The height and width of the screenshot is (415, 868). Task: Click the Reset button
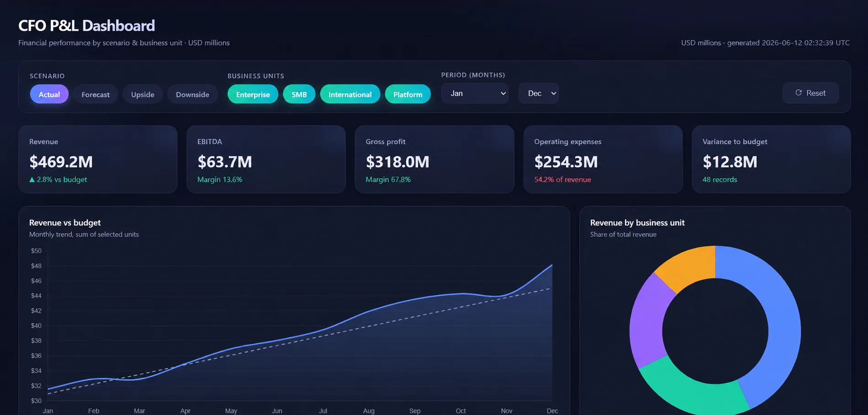pos(811,93)
